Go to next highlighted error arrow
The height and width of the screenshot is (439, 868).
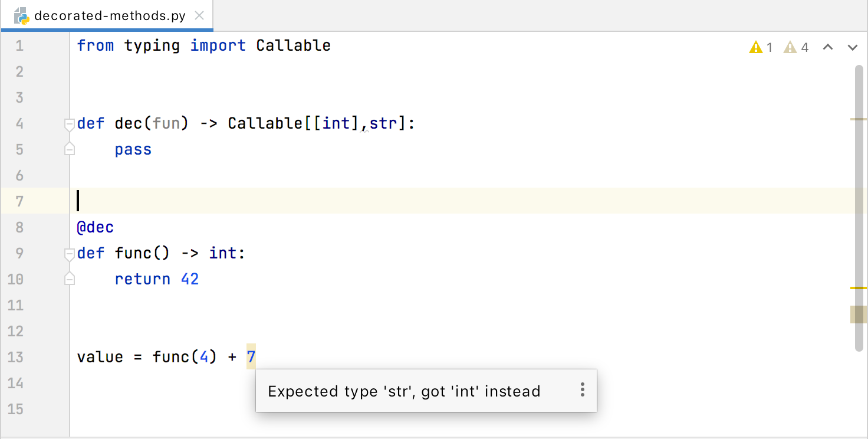click(852, 48)
